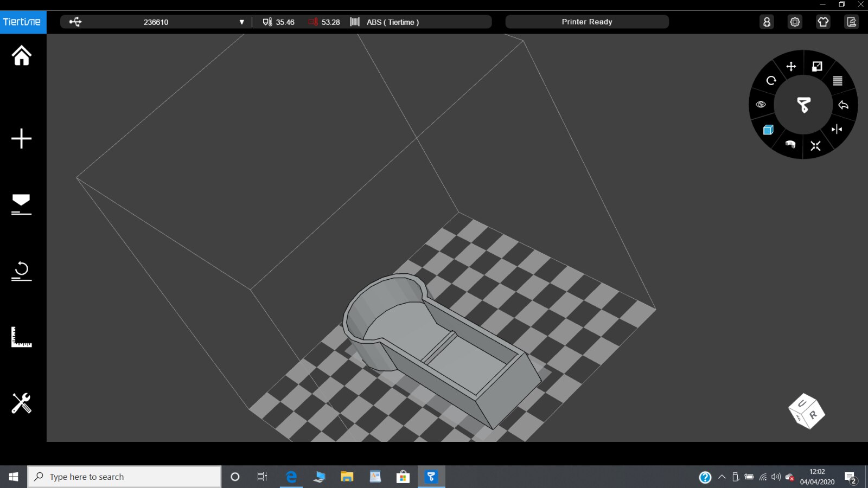Screen dimensions: 868x488
Task: Open display mode blue cube on wheel
Action: [768, 130]
